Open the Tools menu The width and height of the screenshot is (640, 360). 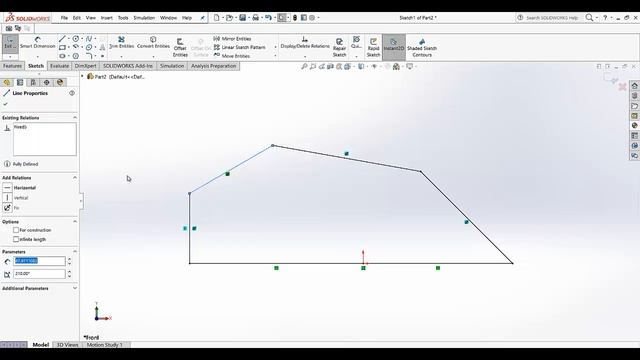pos(123,18)
